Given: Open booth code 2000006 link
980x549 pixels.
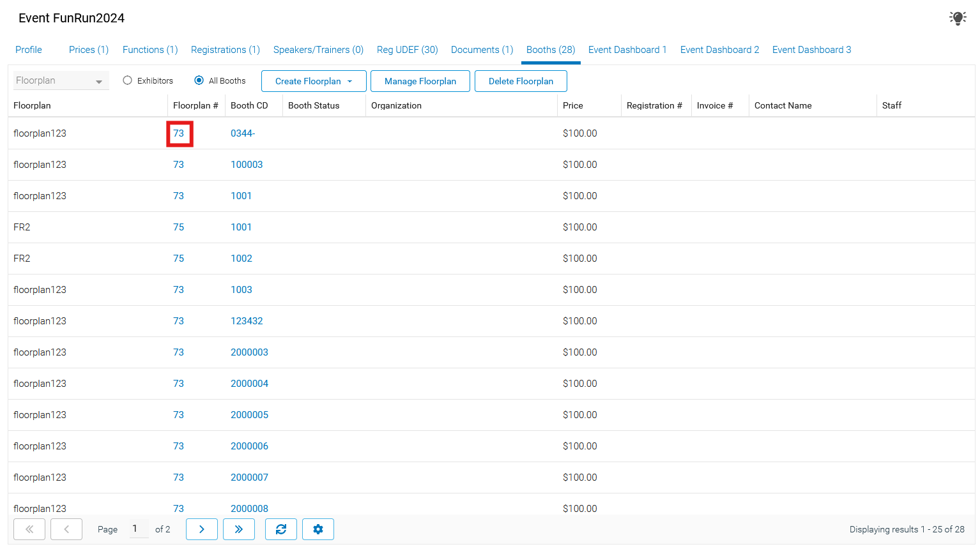Looking at the screenshot, I should pos(250,446).
